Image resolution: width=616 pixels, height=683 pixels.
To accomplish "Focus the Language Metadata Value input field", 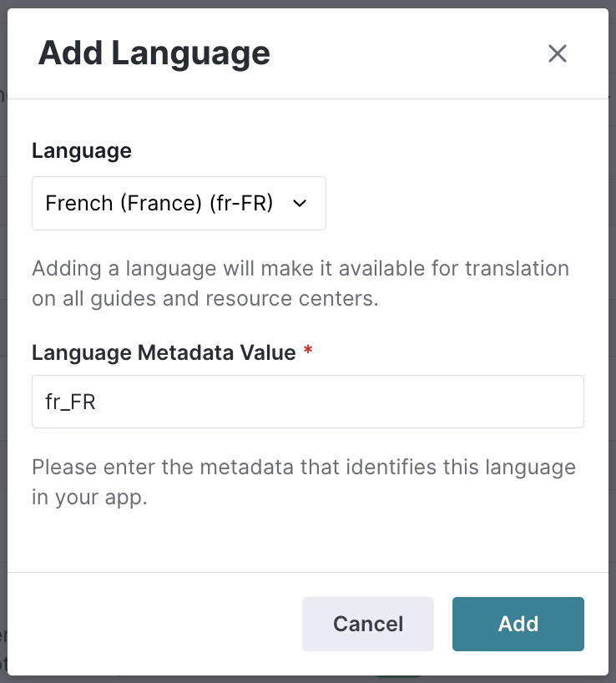I will (308, 402).
